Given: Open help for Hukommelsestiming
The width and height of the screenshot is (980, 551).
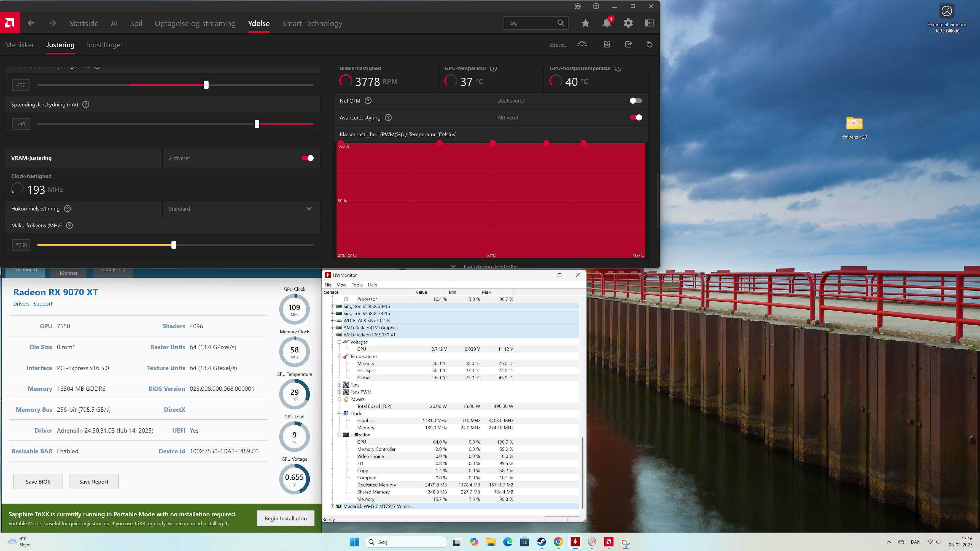Looking at the screenshot, I should pyautogui.click(x=67, y=209).
